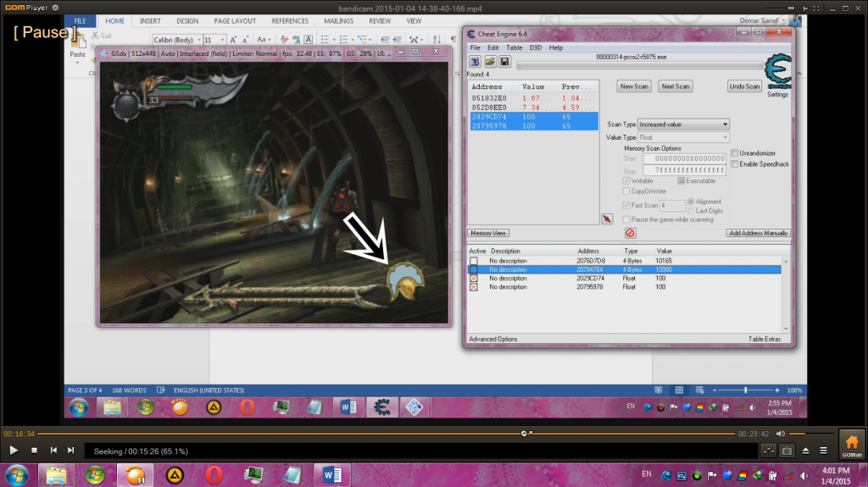Adjust GOM Player volume slider

point(810,434)
